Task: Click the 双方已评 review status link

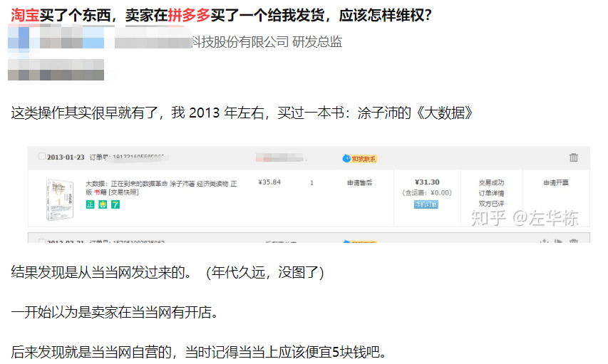Action: pyautogui.click(x=491, y=204)
